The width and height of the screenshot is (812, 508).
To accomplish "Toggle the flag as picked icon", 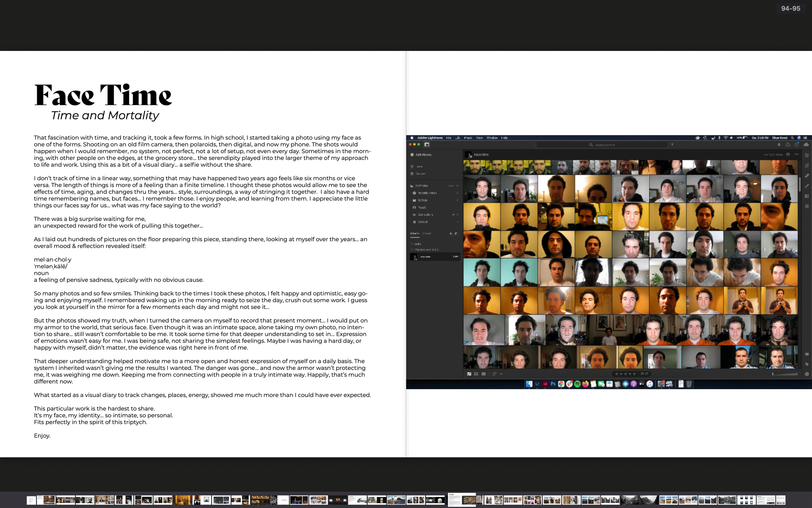I will (x=642, y=374).
